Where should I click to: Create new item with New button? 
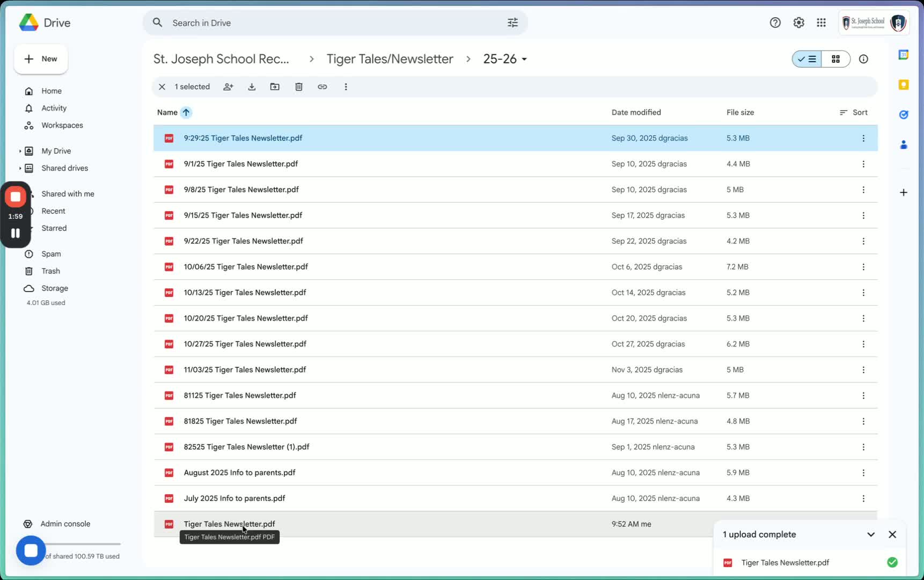pyautogui.click(x=41, y=59)
